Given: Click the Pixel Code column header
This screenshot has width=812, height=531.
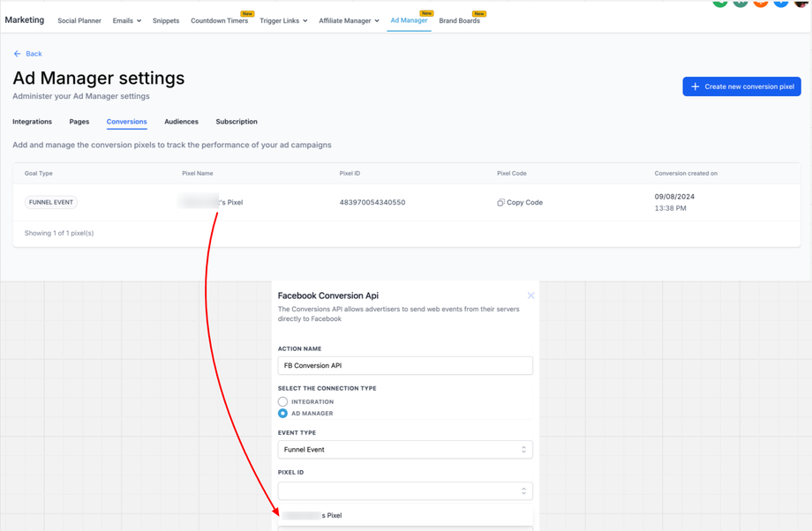Looking at the screenshot, I should (512, 174).
